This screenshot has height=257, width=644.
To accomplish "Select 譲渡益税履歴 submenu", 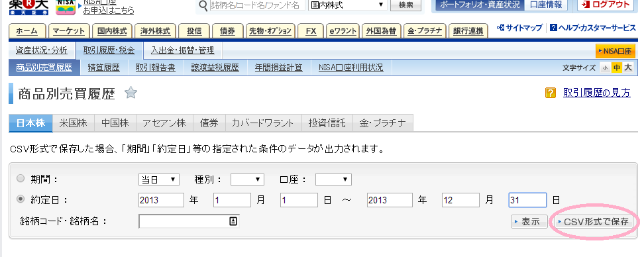I will click(x=215, y=68).
